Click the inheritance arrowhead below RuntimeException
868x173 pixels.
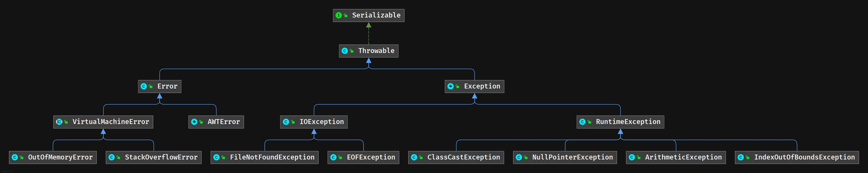620,131
